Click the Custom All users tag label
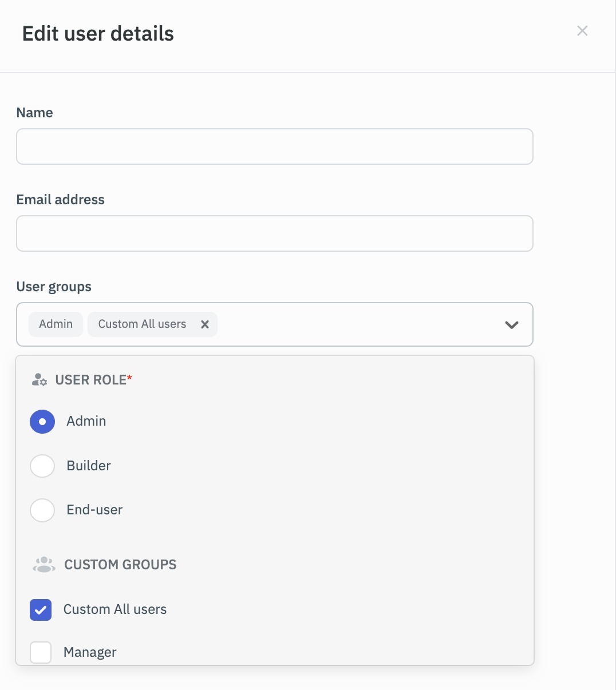Viewport: 616px width, 690px height. click(x=141, y=324)
